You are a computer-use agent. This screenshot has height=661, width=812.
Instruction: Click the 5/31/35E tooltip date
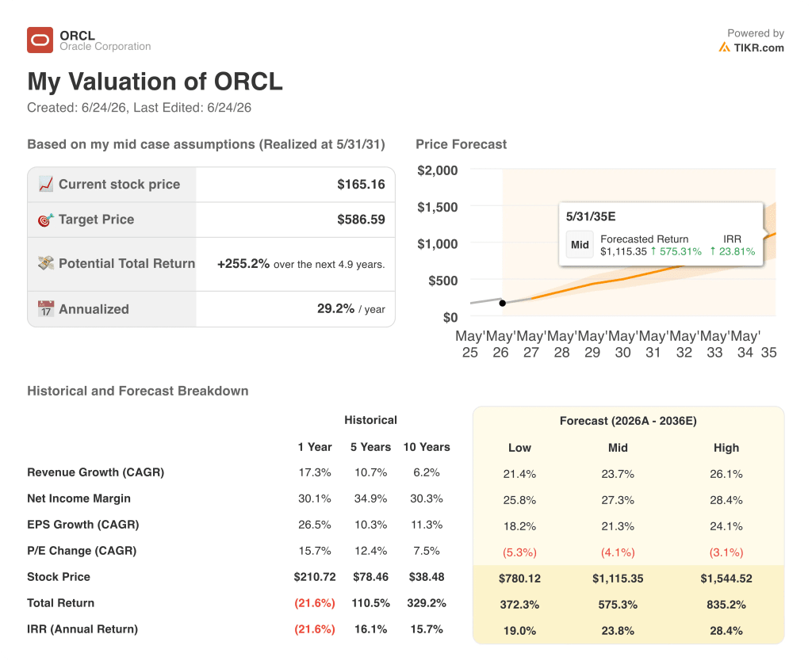(591, 217)
